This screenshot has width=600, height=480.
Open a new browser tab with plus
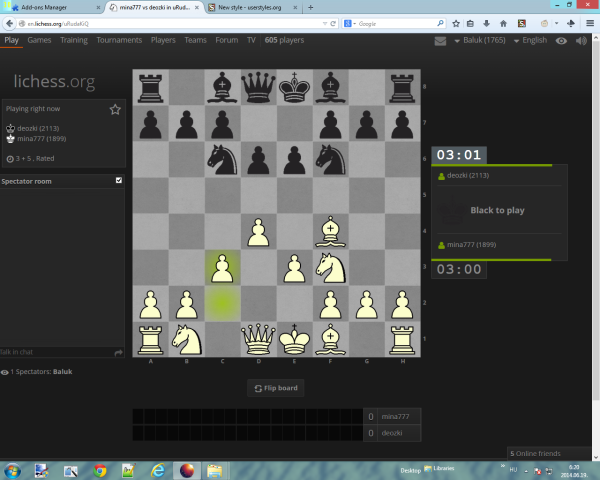(311, 7)
